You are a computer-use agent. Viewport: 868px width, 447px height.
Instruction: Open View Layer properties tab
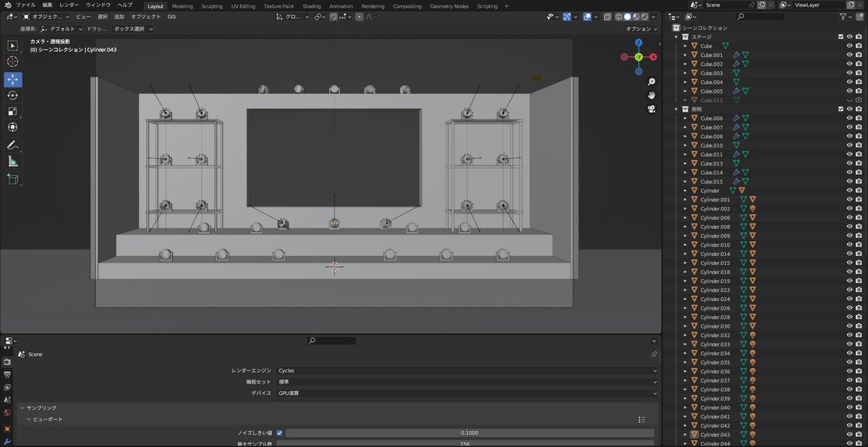pyautogui.click(x=7, y=388)
